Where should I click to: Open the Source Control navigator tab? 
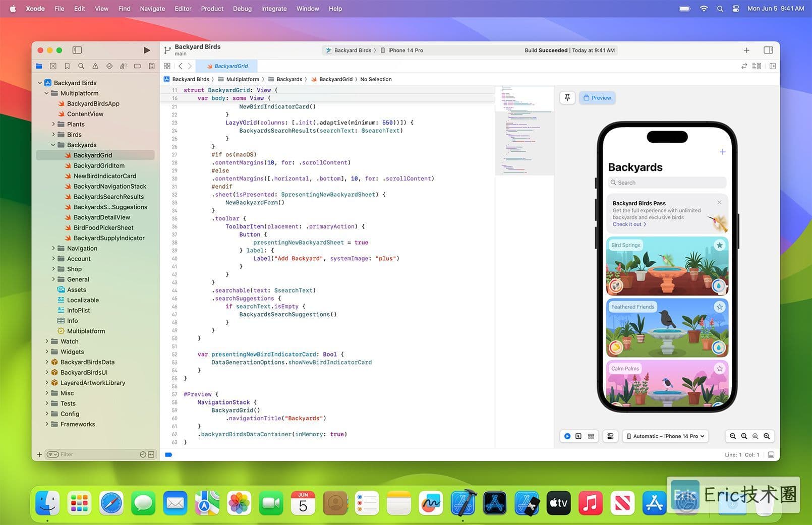53,66
